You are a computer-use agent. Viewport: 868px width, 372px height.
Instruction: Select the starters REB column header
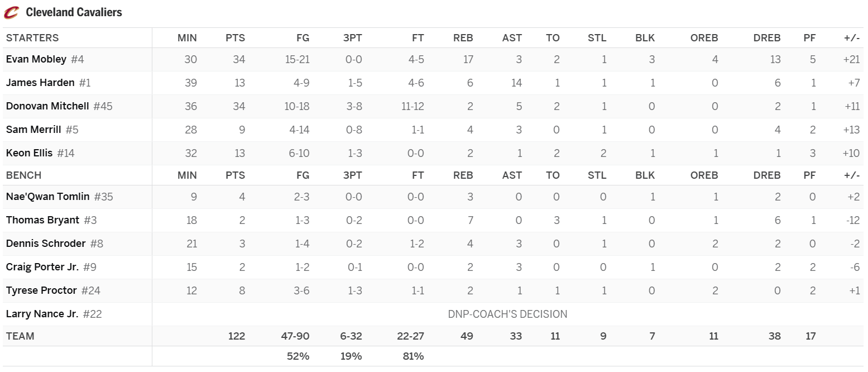click(463, 38)
